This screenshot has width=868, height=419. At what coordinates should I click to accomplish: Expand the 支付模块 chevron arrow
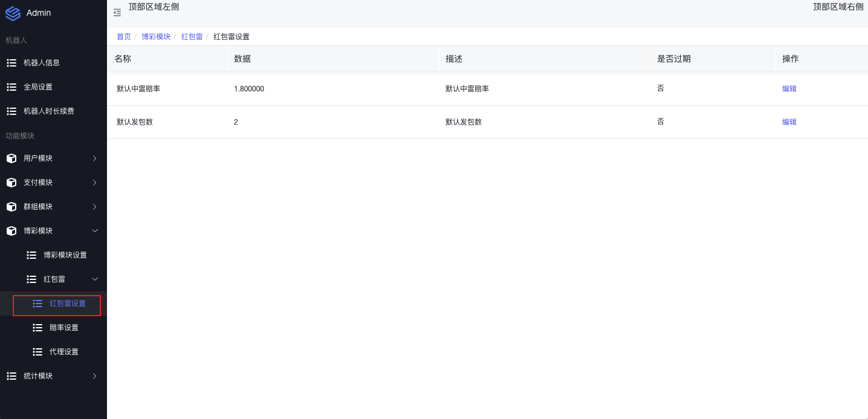[x=94, y=183]
